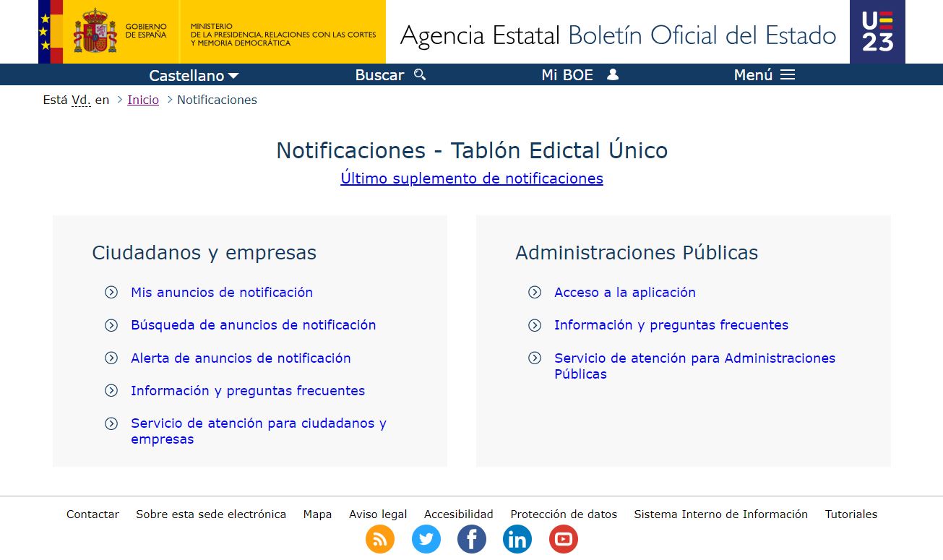Open Mis anuncios de notificación

[x=222, y=293]
